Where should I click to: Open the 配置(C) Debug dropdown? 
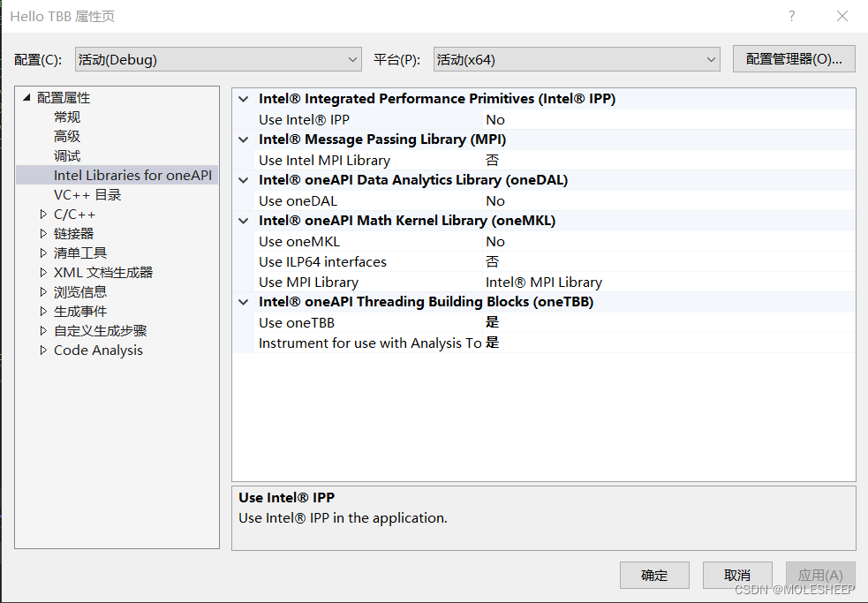click(x=354, y=59)
